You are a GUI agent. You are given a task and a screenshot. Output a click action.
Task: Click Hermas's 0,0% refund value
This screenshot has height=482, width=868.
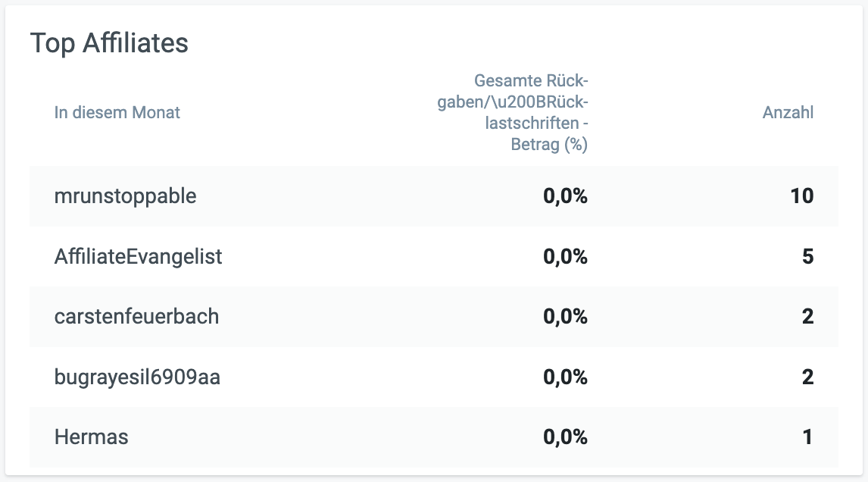click(x=565, y=437)
